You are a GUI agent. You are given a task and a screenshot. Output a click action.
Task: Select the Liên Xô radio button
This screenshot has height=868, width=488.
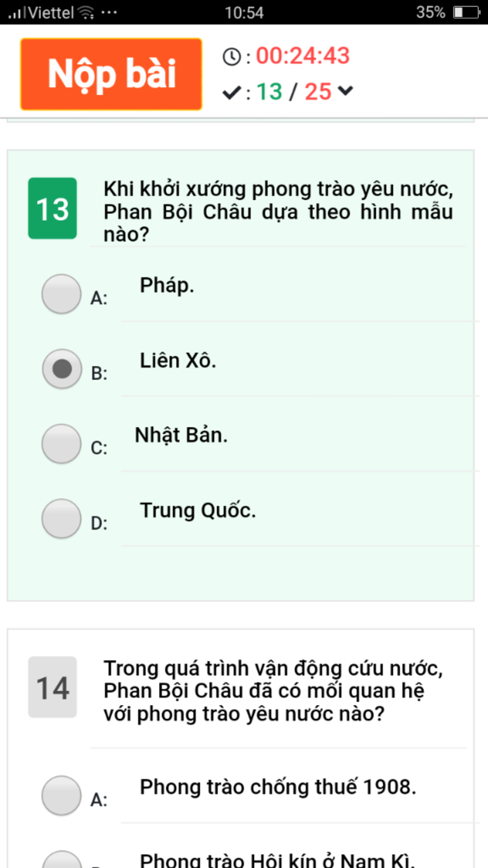[61, 369]
